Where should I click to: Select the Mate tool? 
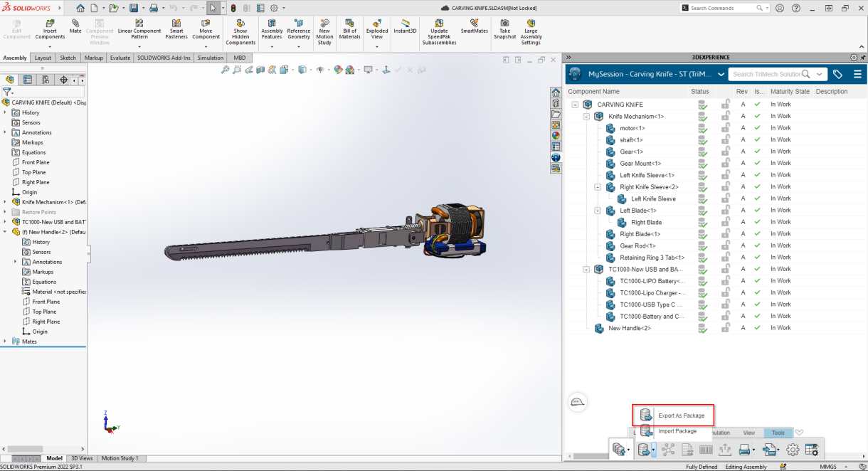[75, 27]
